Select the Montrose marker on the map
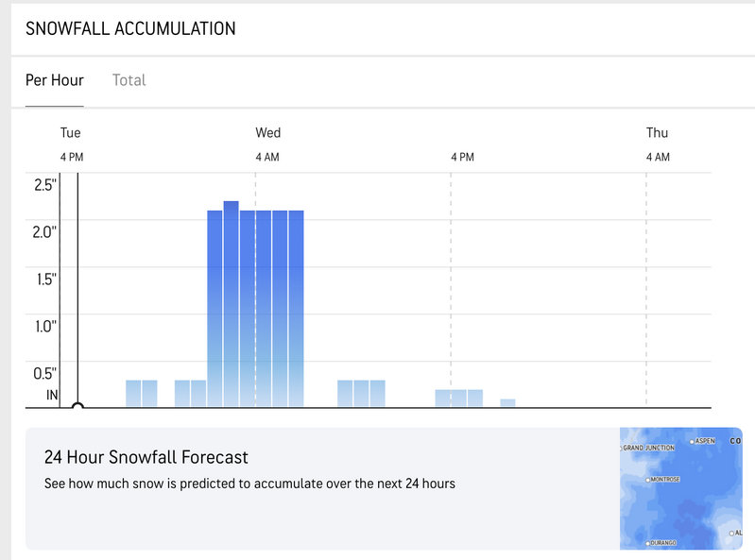Viewport: 755px width, 560px height. point(647,480)
